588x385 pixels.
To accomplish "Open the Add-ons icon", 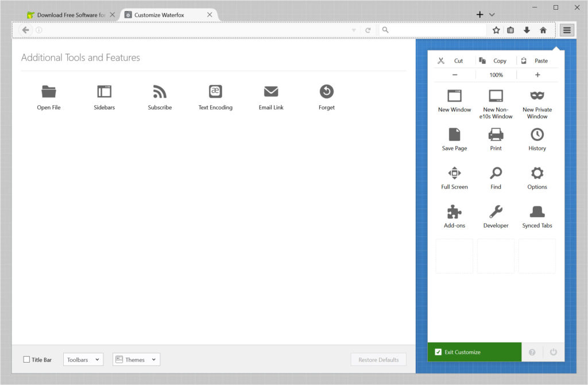I will [x=454, y=211].
